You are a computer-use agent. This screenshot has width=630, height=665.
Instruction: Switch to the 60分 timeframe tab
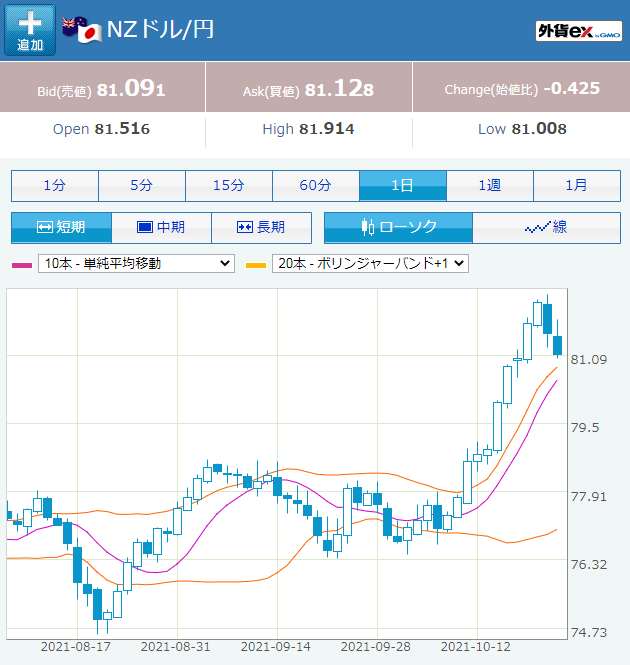316,186
